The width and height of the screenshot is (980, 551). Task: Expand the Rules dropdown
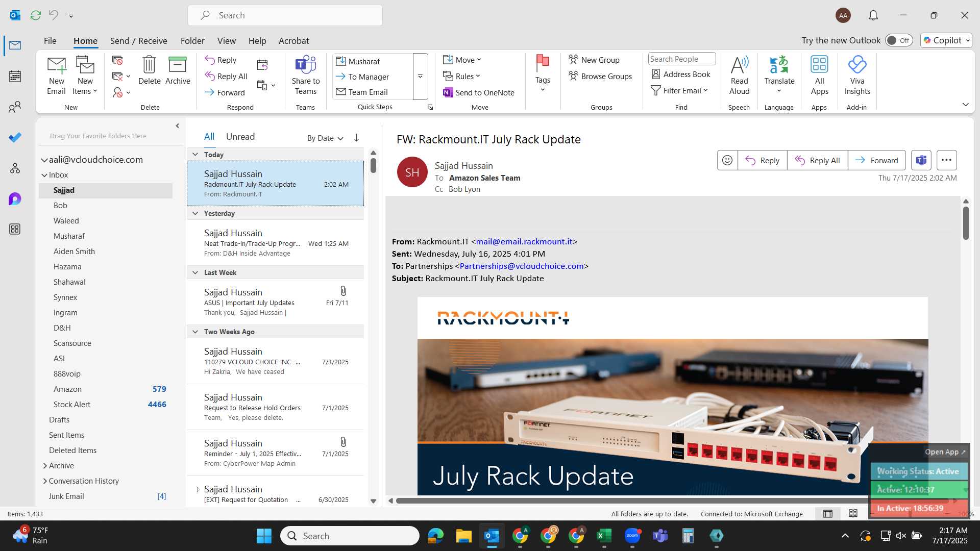(x=462, y=76)
